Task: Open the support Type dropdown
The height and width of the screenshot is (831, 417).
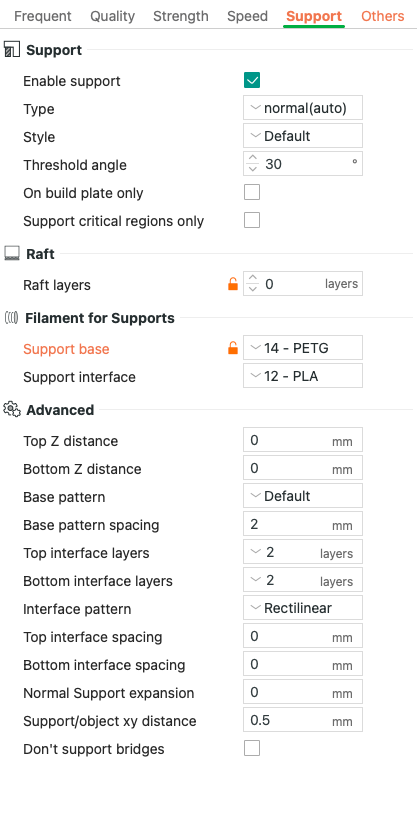Action: 303,108
